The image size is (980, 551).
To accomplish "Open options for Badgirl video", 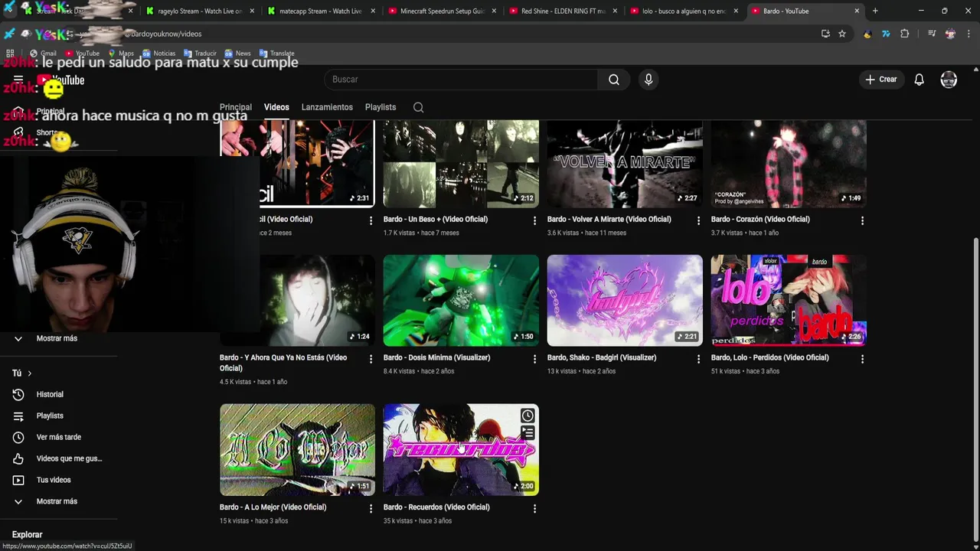I will [698, 359].
